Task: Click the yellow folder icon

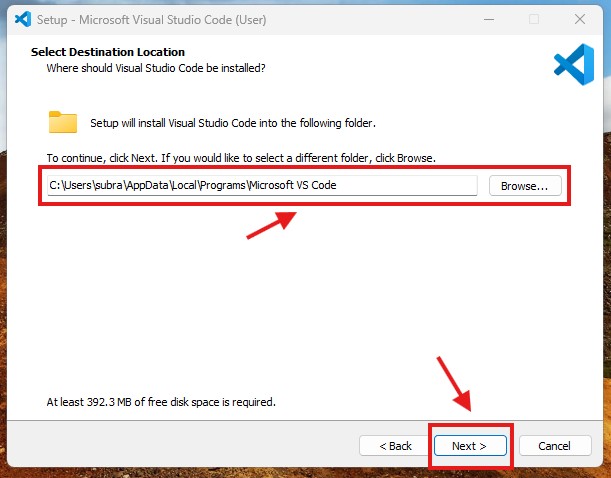Action: click(x=63, y=122)
